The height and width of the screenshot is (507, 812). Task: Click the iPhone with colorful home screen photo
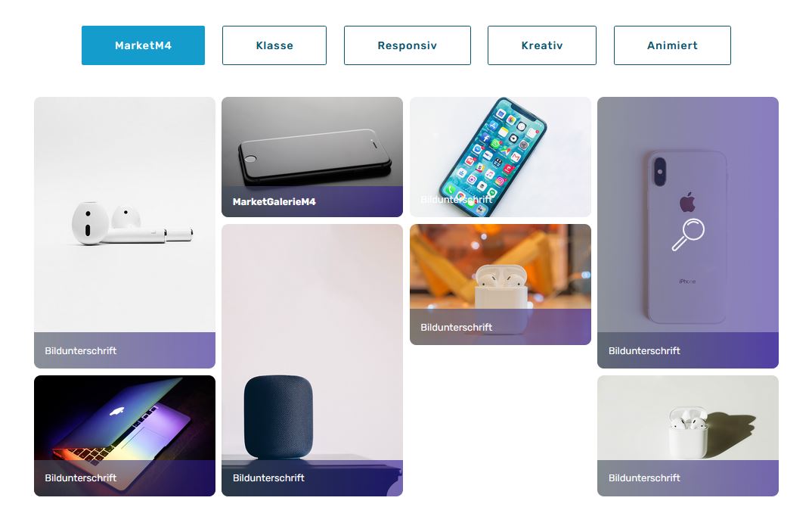point(501,157)
